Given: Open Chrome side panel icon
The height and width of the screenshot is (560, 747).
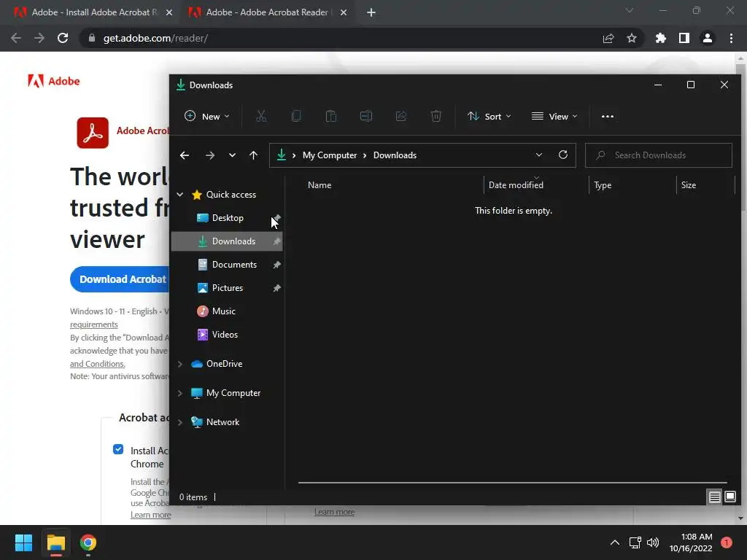Looking at the screenshot, I should pyautogui.click(x=684, y=38).
